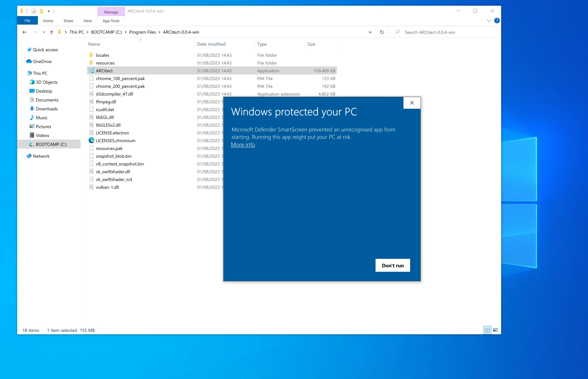The width and height of the screenshot is (588, 379).
Task: Open the File menu tab
Action: (27, 21)
